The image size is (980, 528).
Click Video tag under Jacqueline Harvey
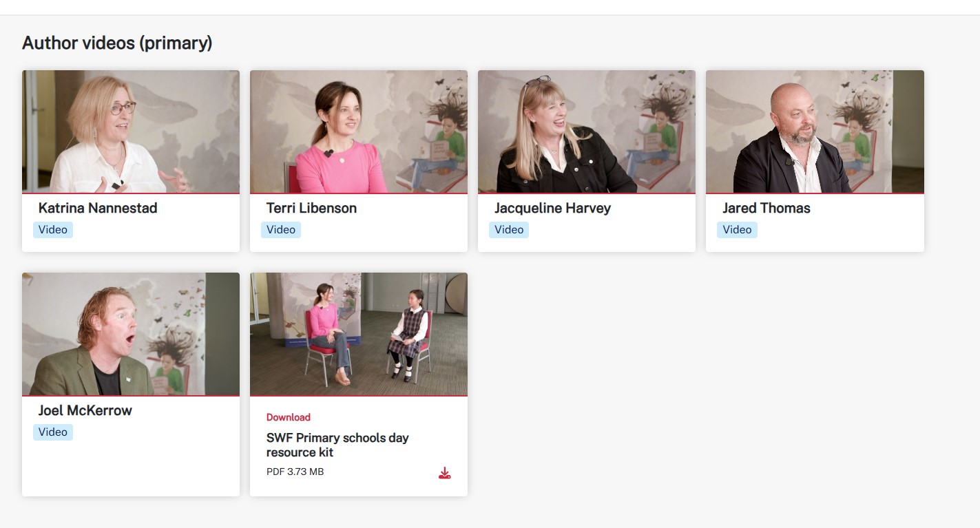[509, 230]
